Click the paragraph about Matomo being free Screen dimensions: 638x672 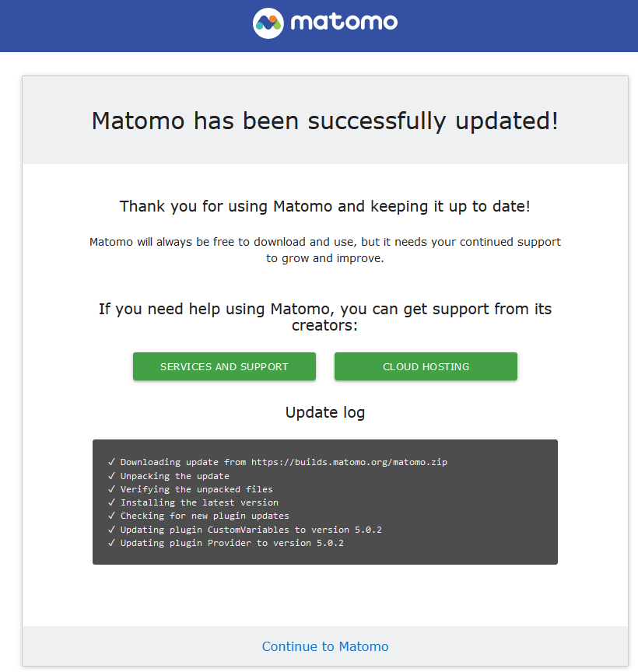(325, 250)
